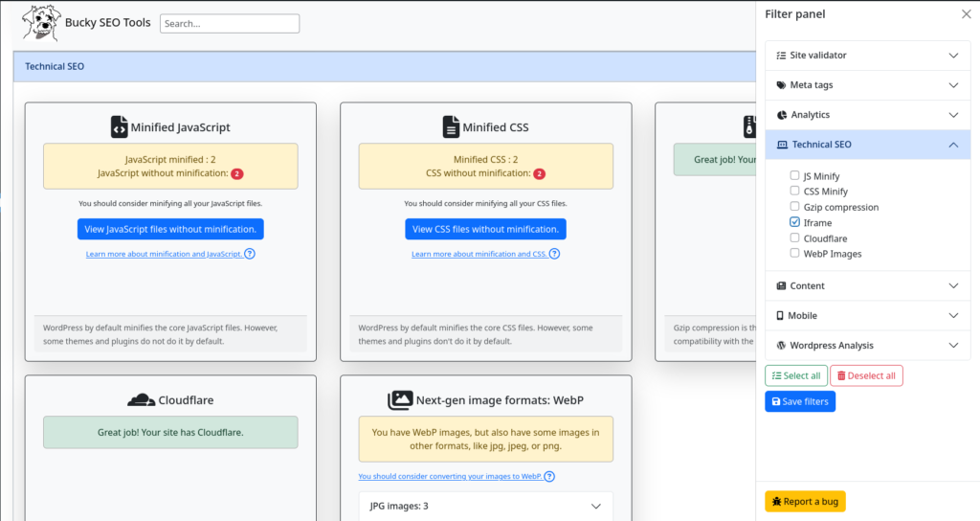Click the Technical SEO monitor icon
Screen dimensions: 980x521
click(782, 145)
